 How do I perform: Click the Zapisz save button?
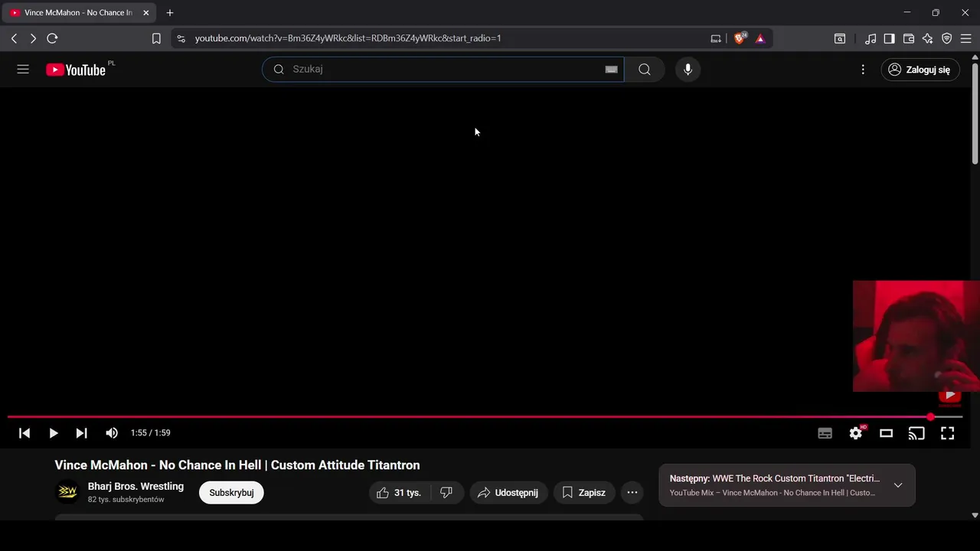click(x=584, y=493)
